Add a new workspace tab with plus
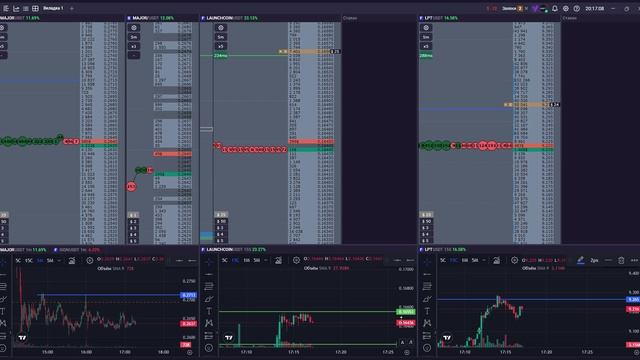The width and height of the screenshot is (640, 360). point(72,8)
